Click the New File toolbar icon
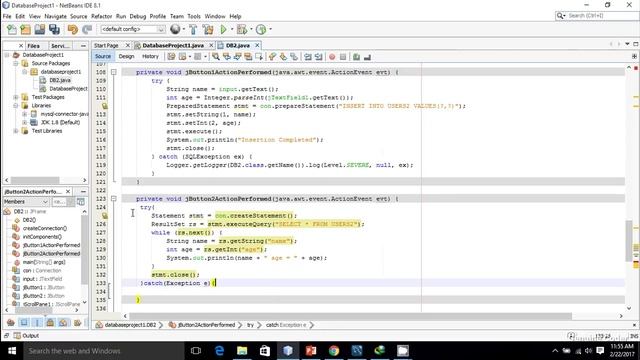The height and width of the screenshot is (360, 640). tap(12, 29)
